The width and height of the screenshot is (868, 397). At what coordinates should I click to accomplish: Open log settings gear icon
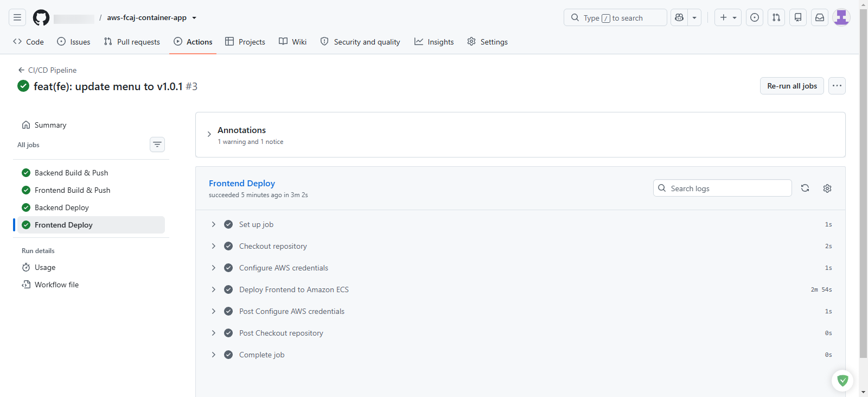pyautogui.click(x=827, y=188)
